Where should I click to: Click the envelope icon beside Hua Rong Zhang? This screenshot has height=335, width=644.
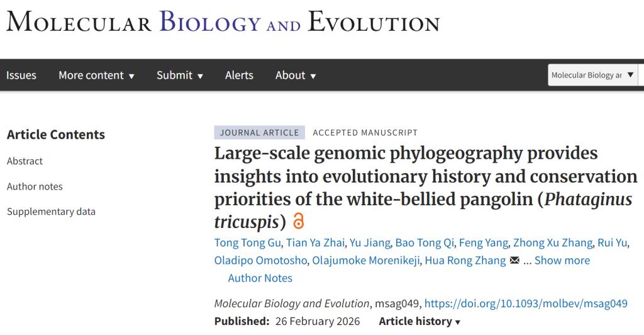tap(514, 261)
